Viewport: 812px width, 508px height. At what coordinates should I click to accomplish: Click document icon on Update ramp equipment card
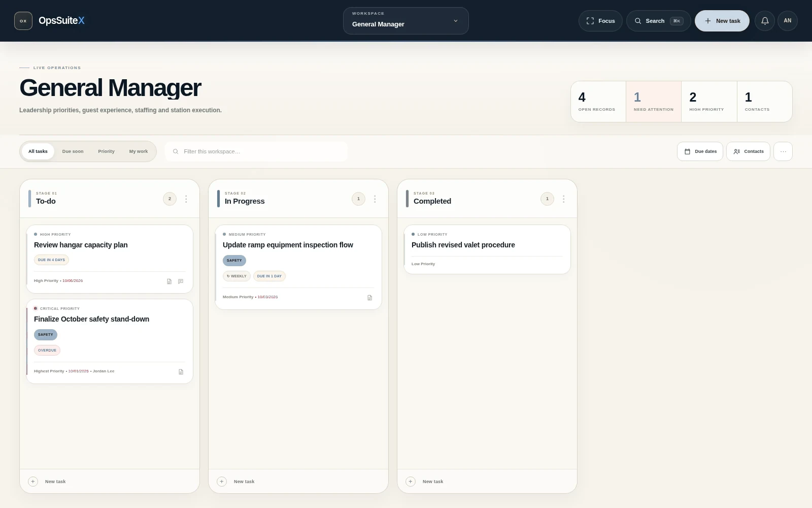tap(370, 298)
